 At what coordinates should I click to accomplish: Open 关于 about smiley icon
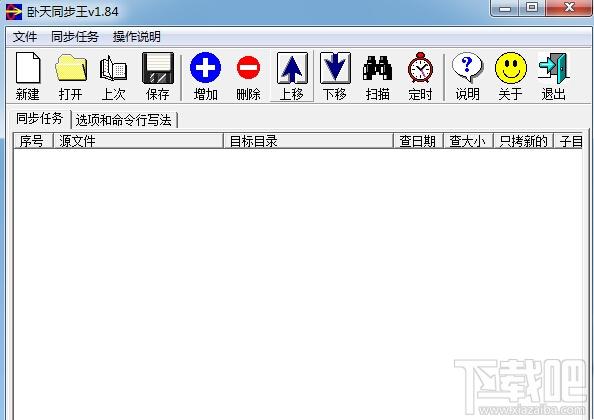coord(510,76)
